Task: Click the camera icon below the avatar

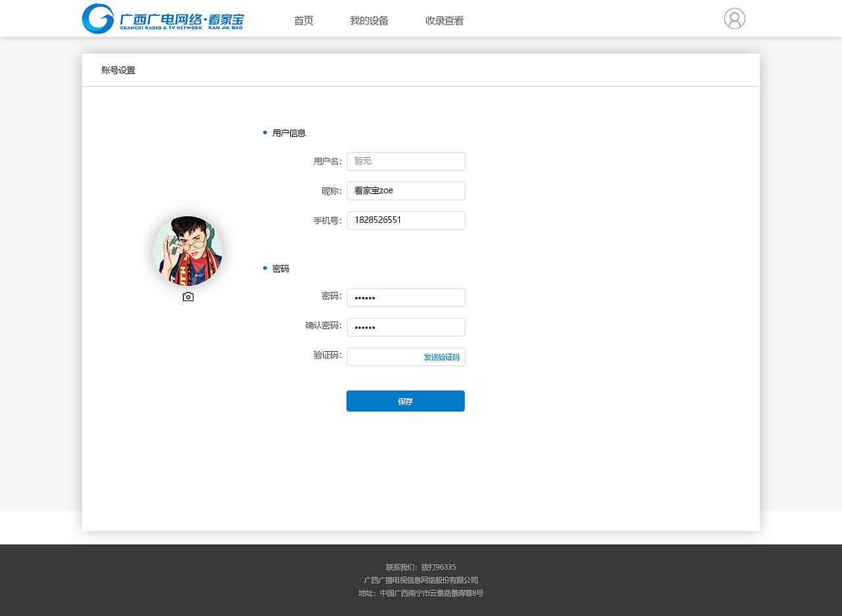Action: [187, 296]
